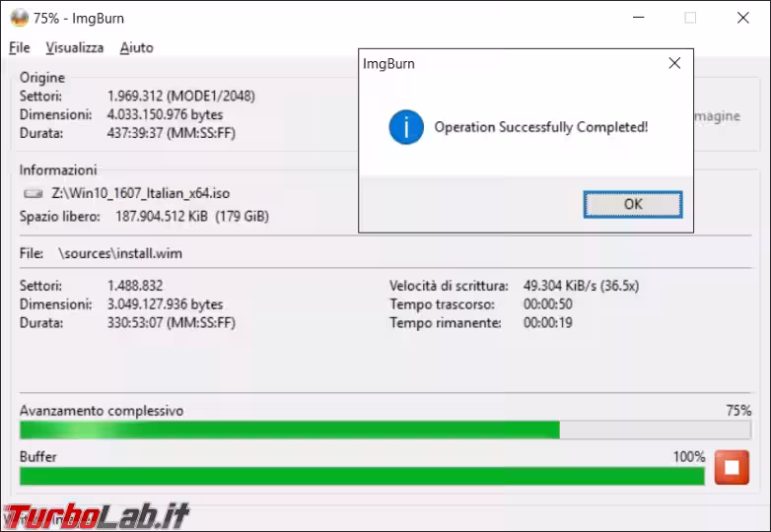Confirm the dialog with OK
Viewport: 771px width, 532px height.
633,204
